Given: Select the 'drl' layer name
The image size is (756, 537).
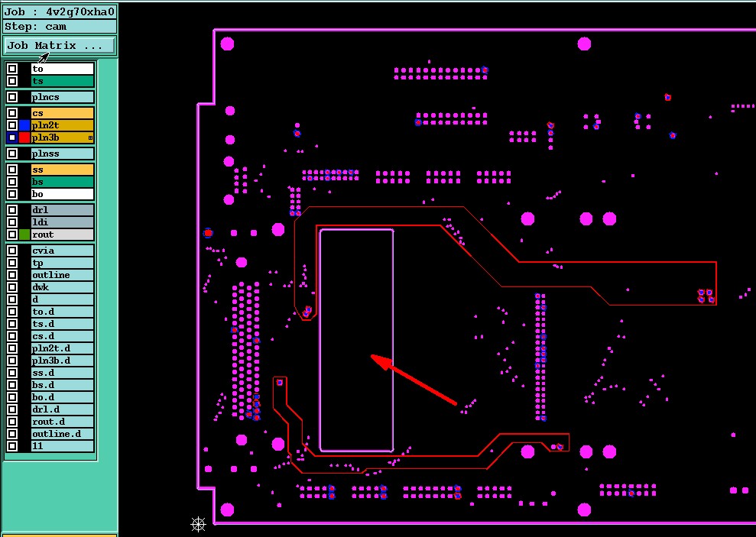Looking at the screenshot, I should pyautogui.click(x=62, y=210).
